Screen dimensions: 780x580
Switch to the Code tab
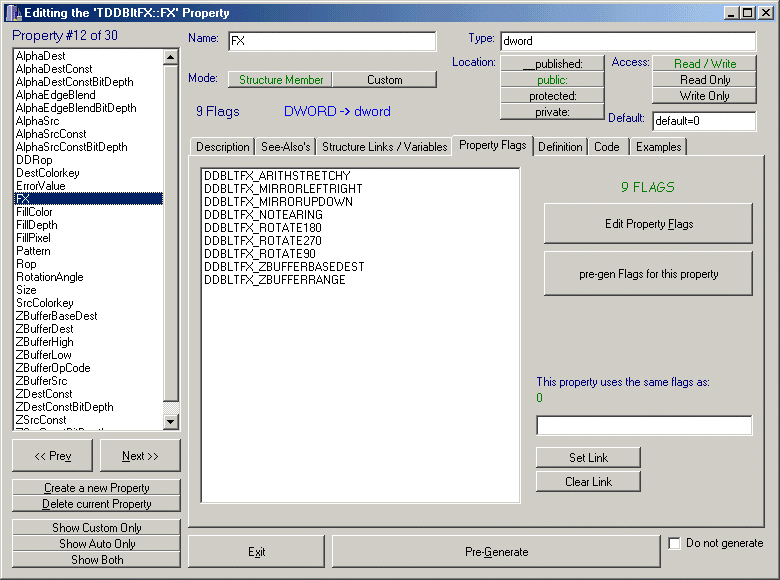pyautogui.click(x=606, y=147)
